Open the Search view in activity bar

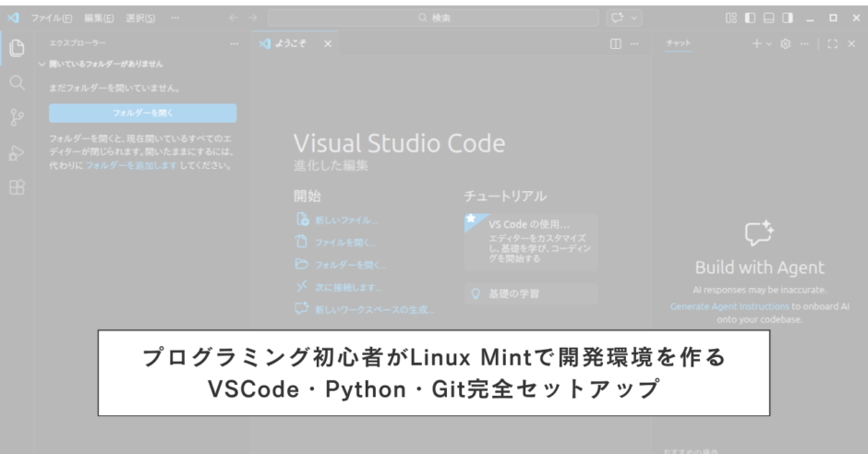coord(17,83)
